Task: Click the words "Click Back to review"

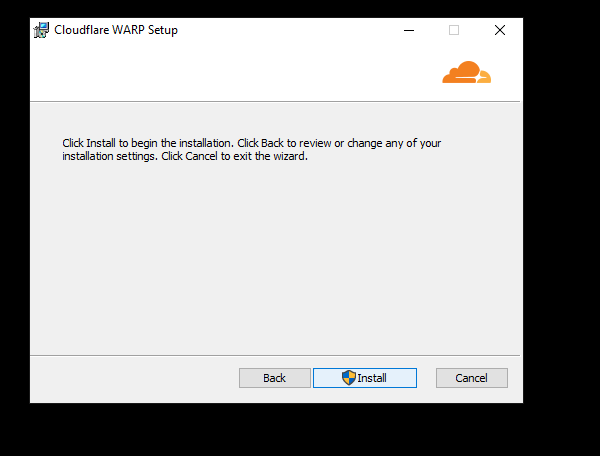Action: tap(284, 143)
